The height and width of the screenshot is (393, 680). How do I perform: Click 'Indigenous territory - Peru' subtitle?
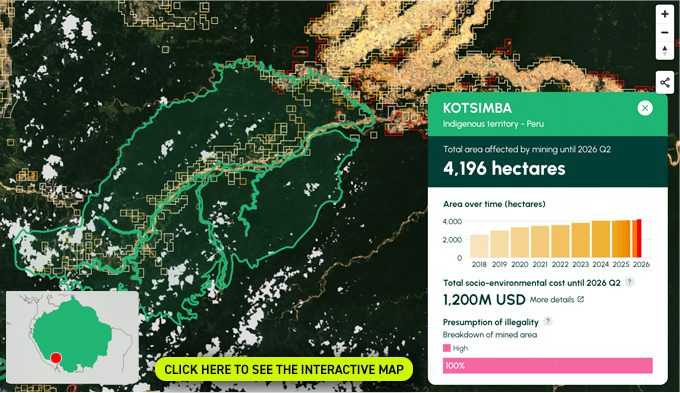(x=493, y=124)
